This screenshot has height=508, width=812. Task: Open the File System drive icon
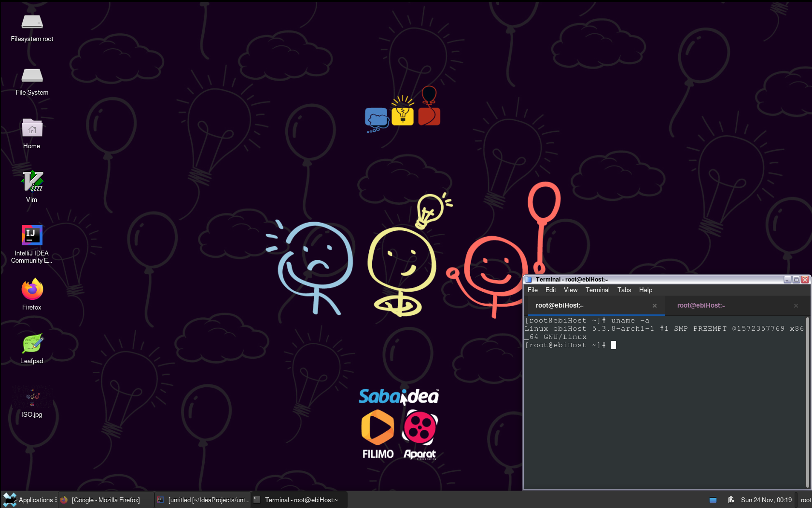(32, 82)
